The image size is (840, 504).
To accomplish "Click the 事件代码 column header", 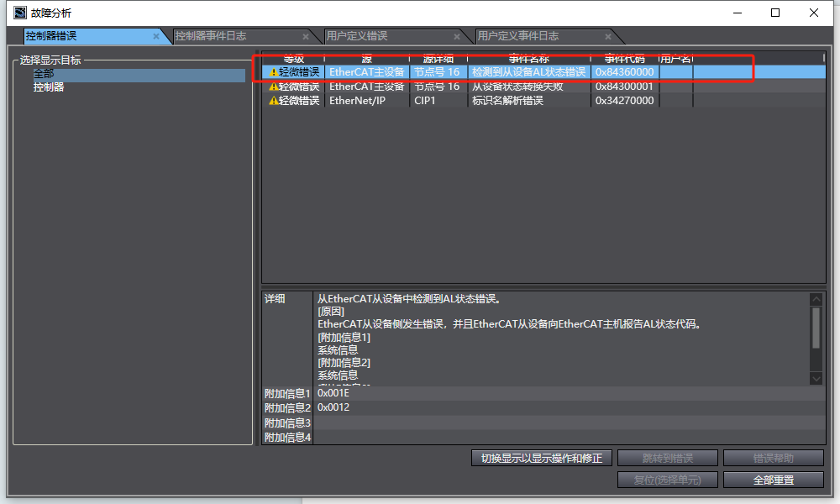I will point(625,59).
